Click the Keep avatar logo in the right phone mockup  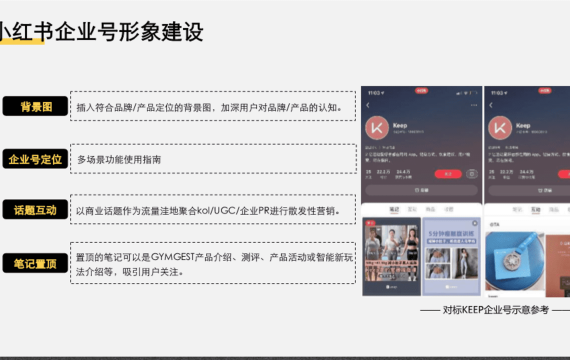pyautogui.click(x=500, y=128)
